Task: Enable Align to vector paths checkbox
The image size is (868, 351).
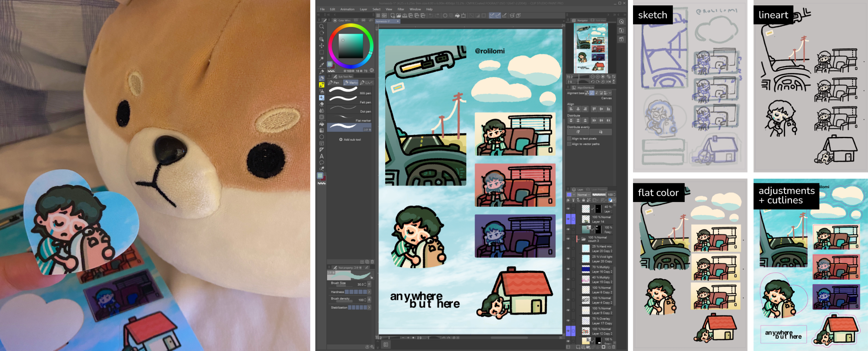Action: pos(570,144)
